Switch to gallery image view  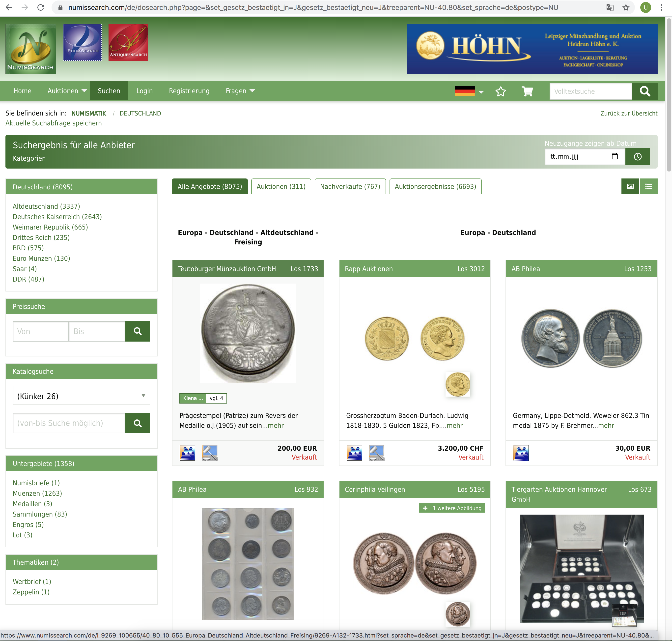coord(630,186)
